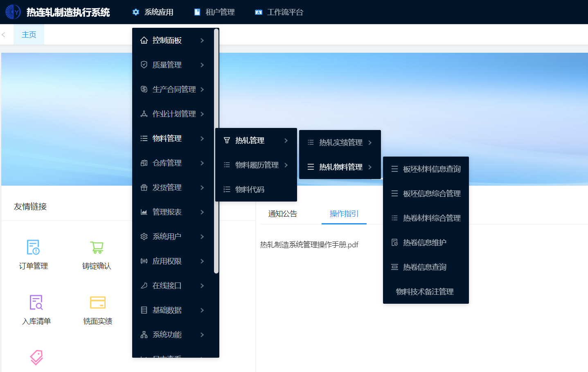Click the pink tag icon shortcut
The width and height of the screenshot is (588, 372).
coord(36,357)
